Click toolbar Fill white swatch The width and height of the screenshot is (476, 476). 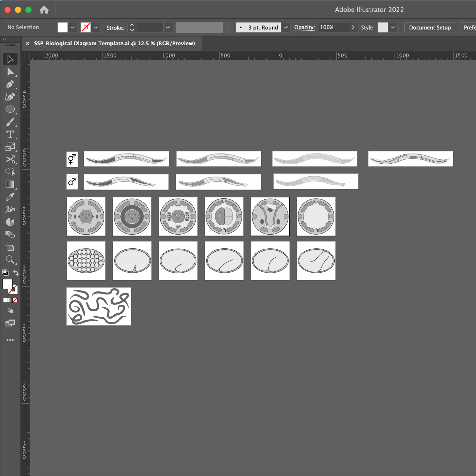click(x=7, y=284)
